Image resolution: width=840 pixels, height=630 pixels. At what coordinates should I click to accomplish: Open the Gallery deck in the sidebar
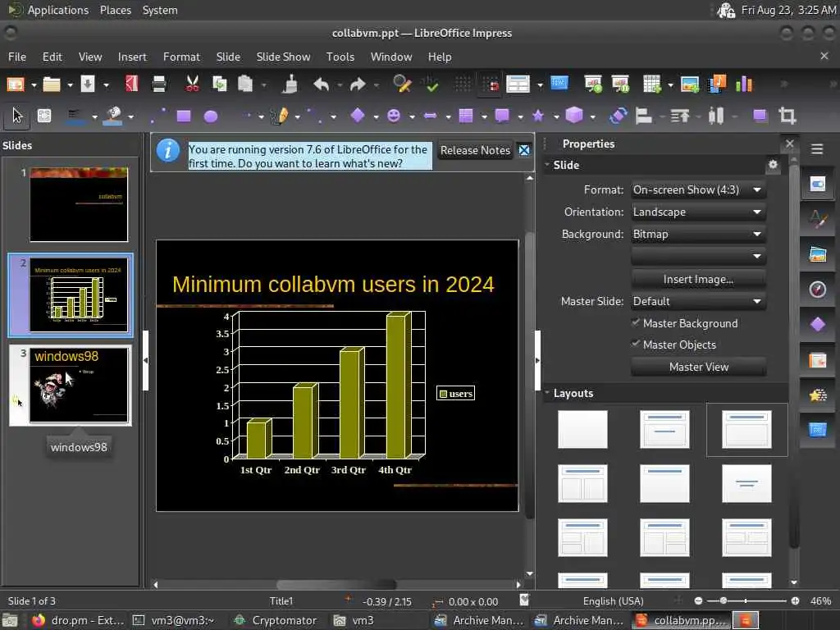pyautogui.click(x=818, y=254)
